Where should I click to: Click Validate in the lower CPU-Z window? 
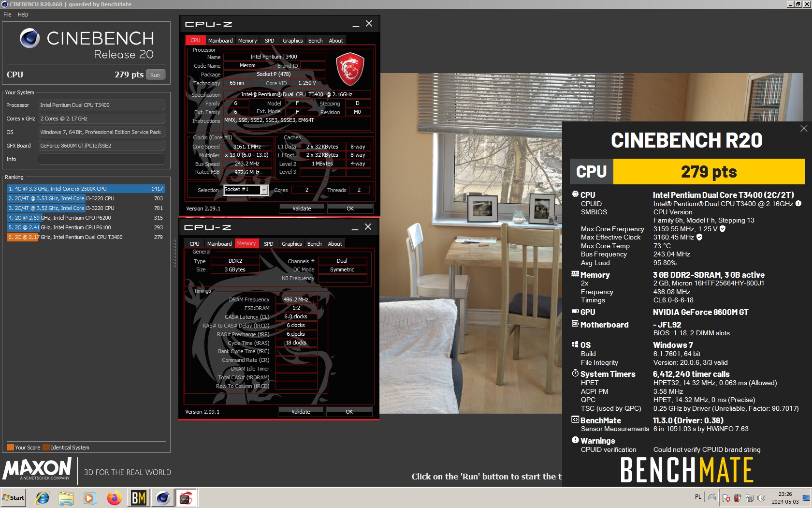click(x=301, y=412)
